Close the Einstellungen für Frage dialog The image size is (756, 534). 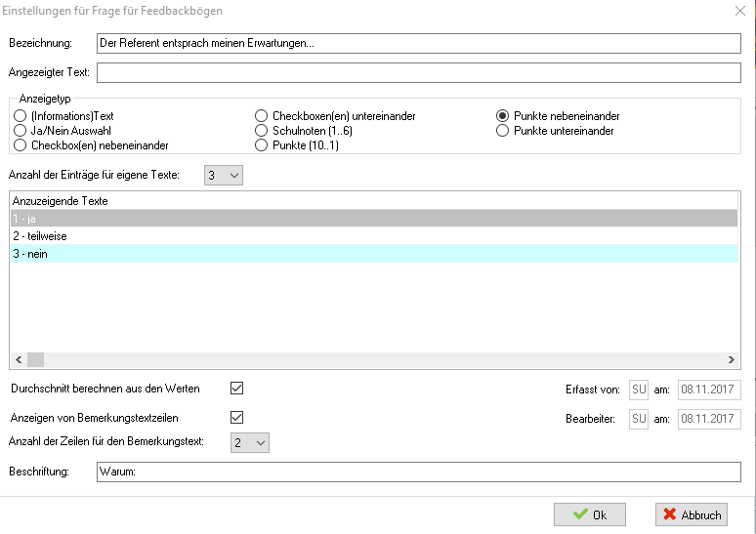tap(740, 11)
